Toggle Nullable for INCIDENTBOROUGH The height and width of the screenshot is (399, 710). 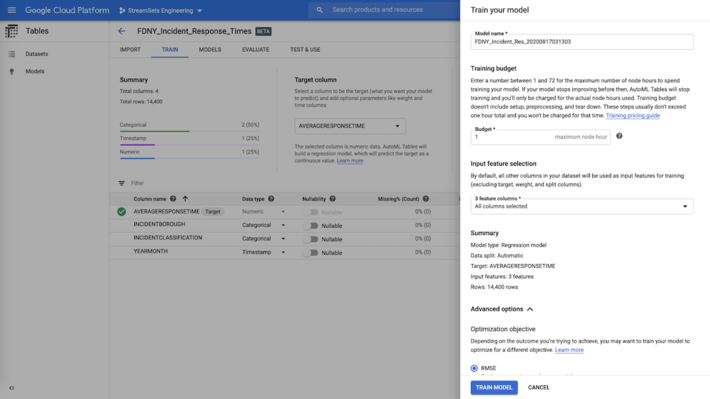311,226
